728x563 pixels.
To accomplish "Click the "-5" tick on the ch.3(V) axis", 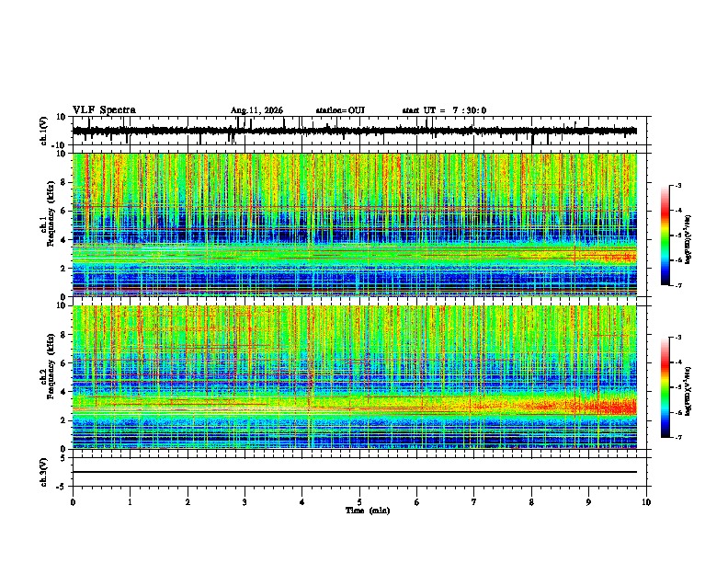I will click(x=62, y=487).
